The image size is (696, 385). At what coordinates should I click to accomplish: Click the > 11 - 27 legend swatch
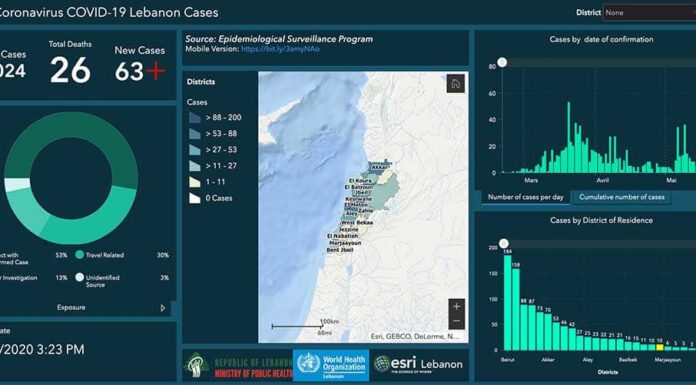pyautogui.click(x=194, y=166)
